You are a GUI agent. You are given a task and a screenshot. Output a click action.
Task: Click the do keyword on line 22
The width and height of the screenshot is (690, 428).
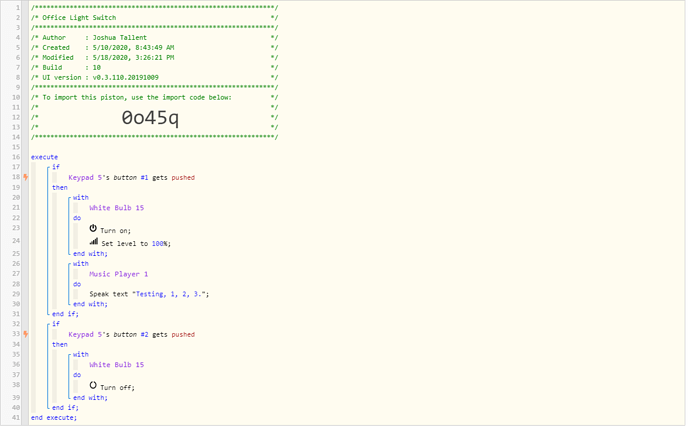click(77, 218)
